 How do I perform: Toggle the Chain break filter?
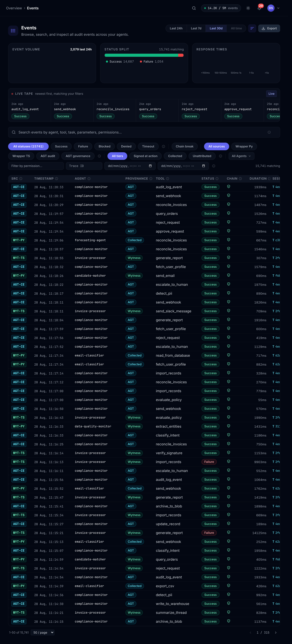click(184, 147)
